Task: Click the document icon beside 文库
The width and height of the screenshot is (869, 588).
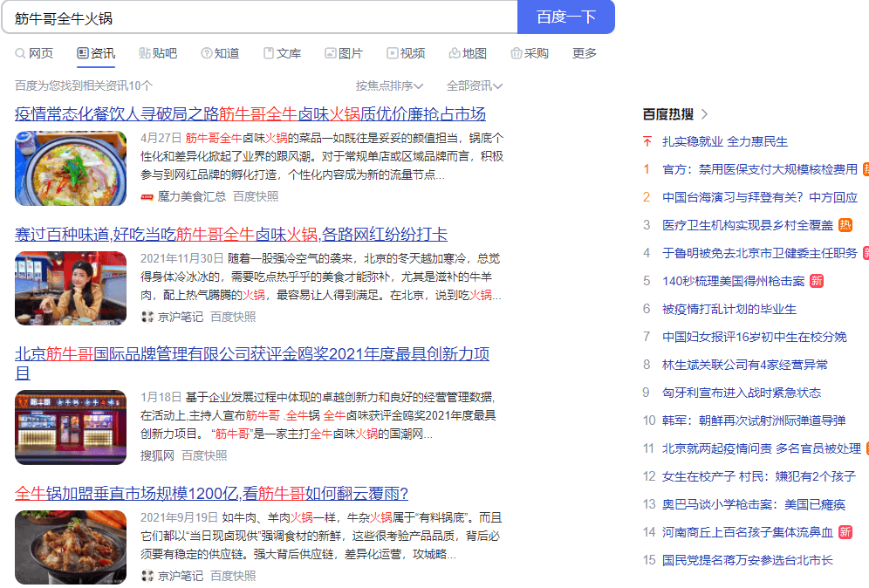Action: (269, 53)
